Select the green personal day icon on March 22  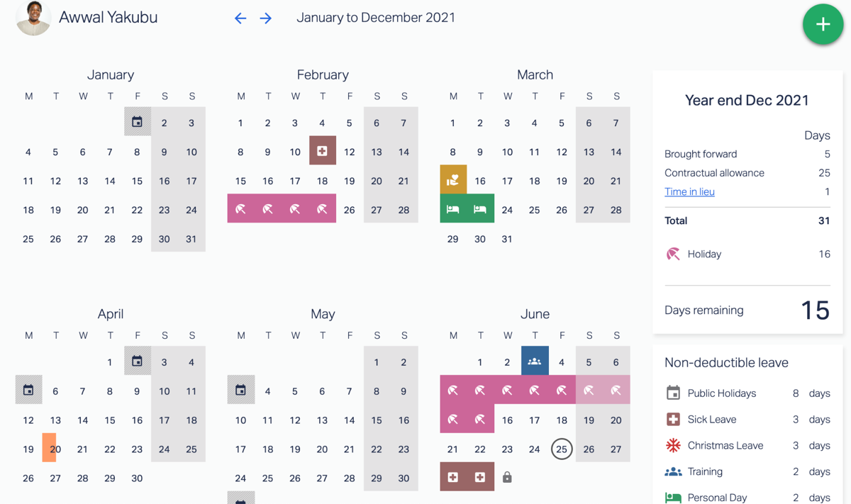click(x=453, y=209)
